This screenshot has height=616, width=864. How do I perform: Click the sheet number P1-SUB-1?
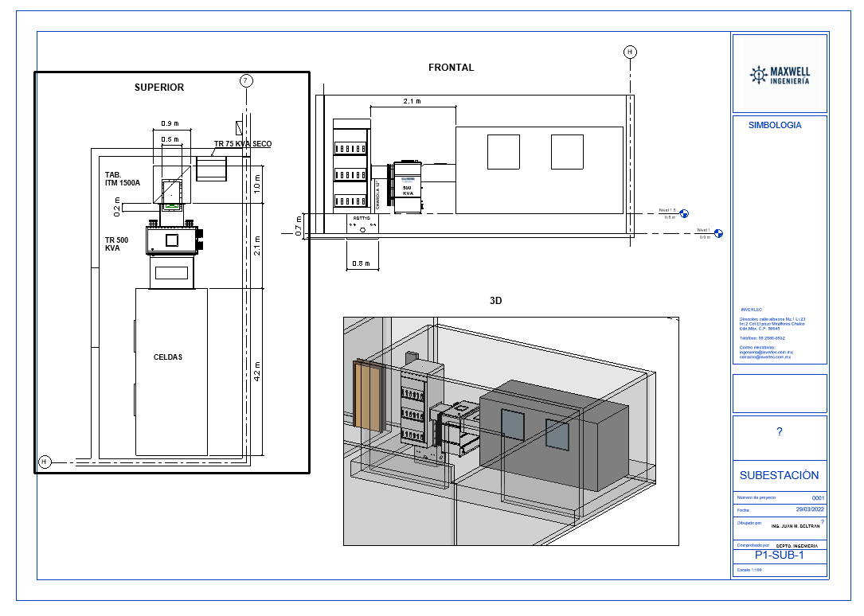tap(779, 556)
